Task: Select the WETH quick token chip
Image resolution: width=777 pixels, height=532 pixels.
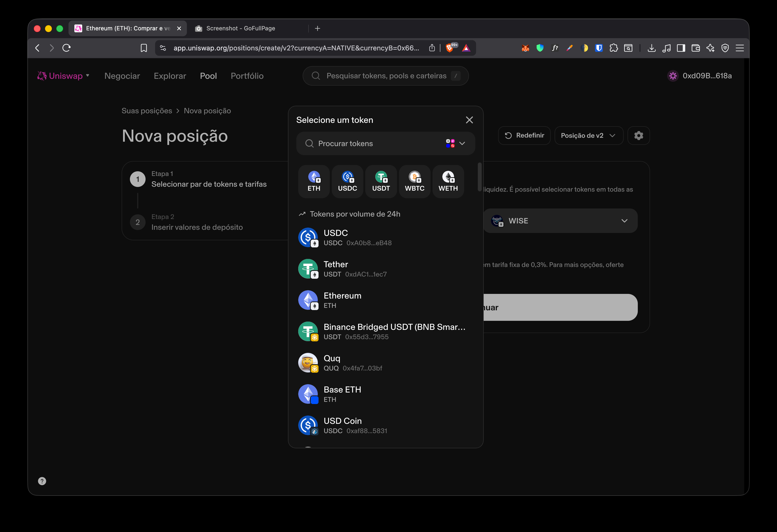Action: [448, 182]
